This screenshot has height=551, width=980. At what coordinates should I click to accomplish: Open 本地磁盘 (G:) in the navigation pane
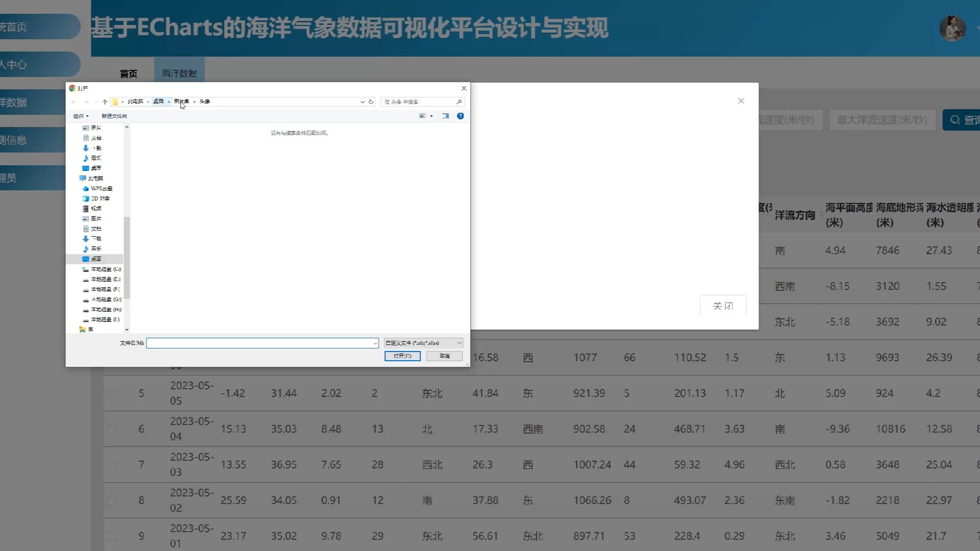[x=102, y=299]
